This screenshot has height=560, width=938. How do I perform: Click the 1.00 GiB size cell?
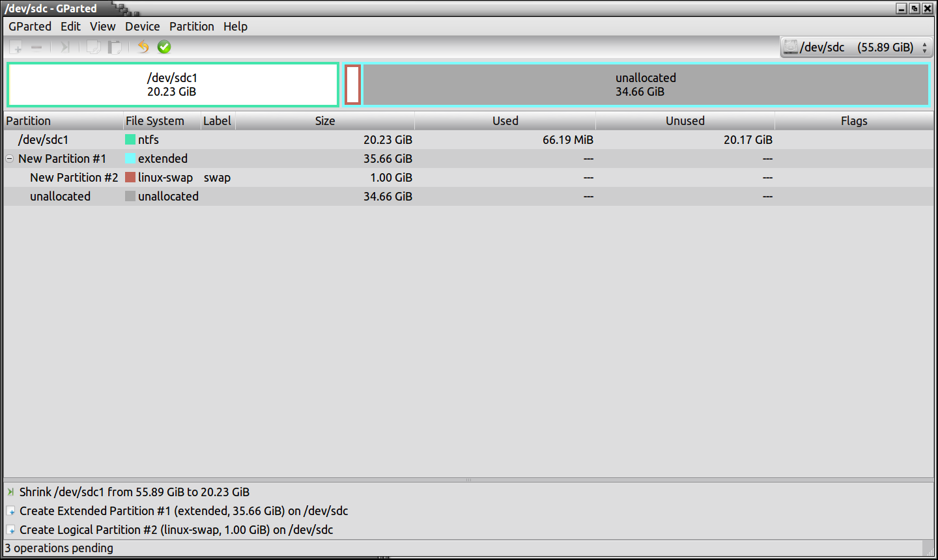pos(391,178)
